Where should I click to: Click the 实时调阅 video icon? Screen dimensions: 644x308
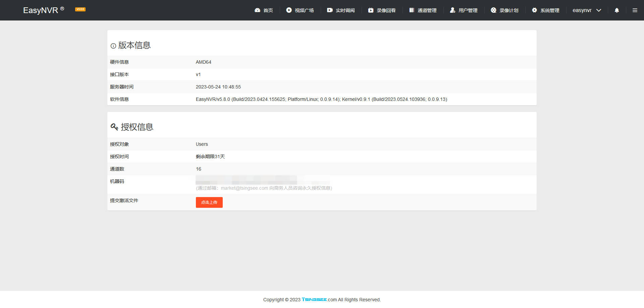tap(330, 10)
